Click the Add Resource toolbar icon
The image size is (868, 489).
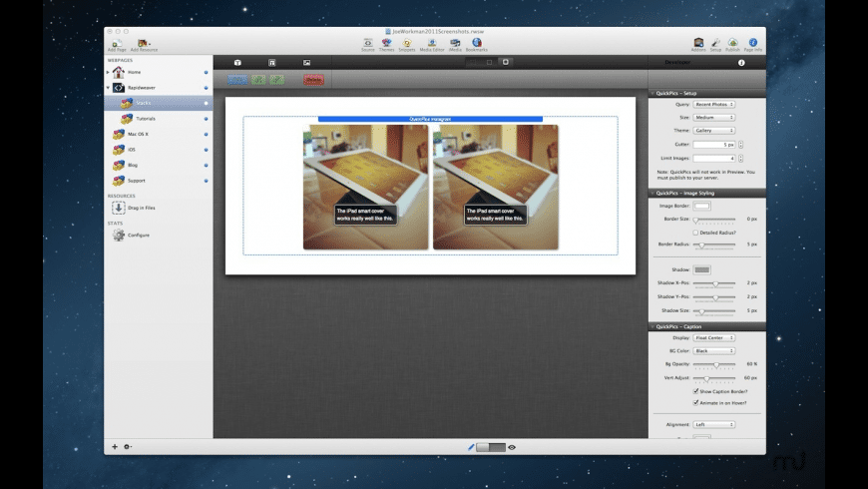(x=144, y=44)
